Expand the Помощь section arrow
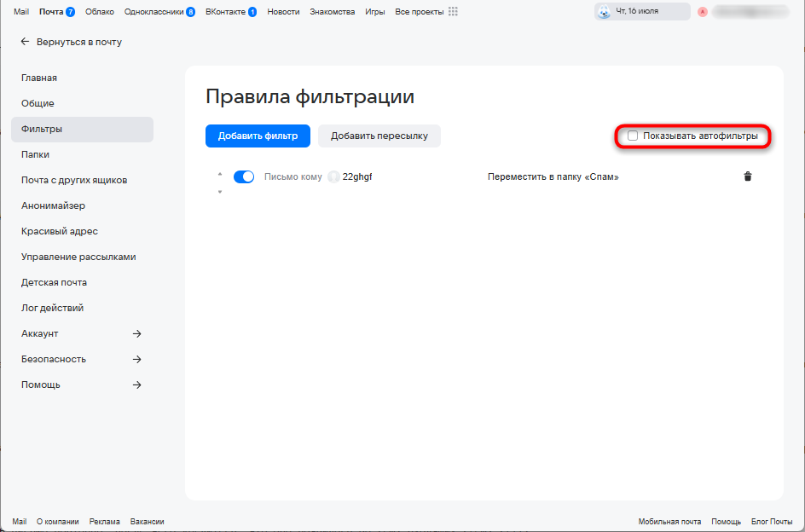 (x=136, y=385)
